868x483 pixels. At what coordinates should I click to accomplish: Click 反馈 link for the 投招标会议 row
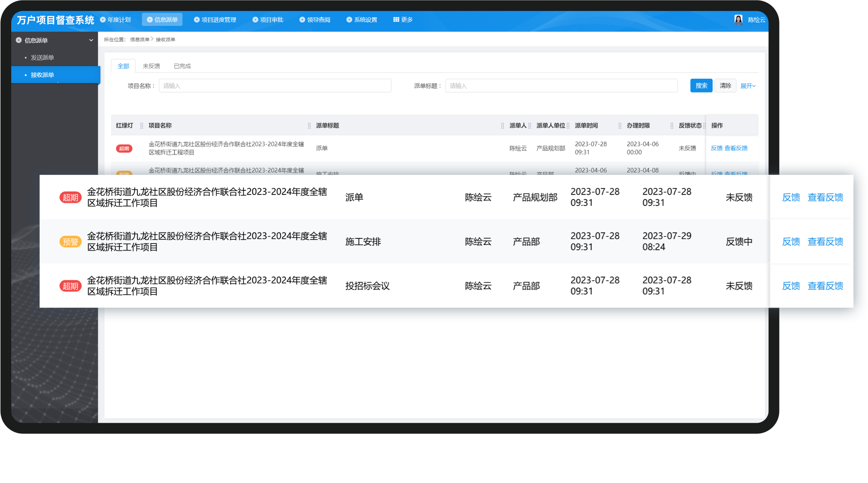click(791, 286)
